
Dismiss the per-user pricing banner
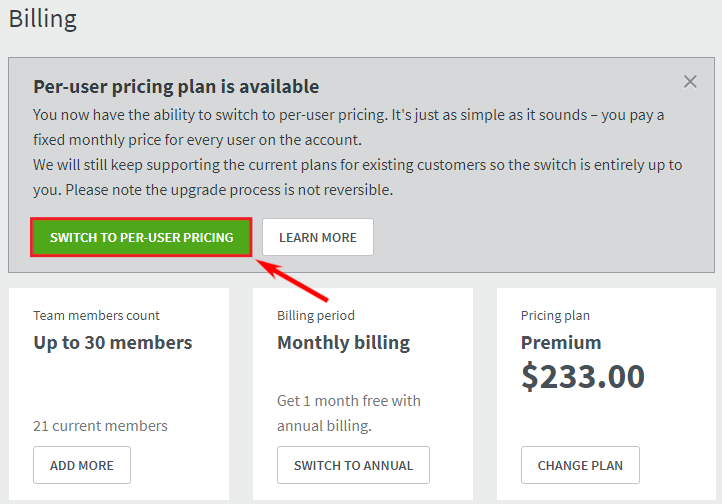(690, 81)
